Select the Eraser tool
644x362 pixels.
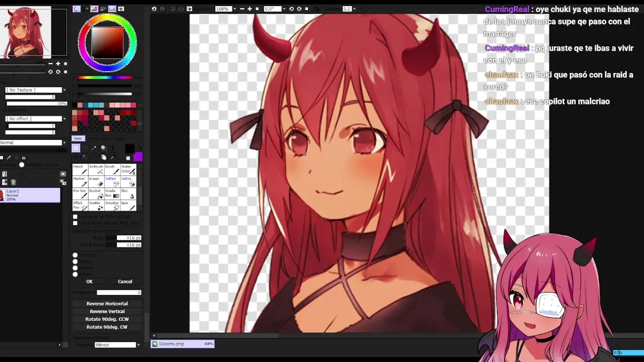96,182
